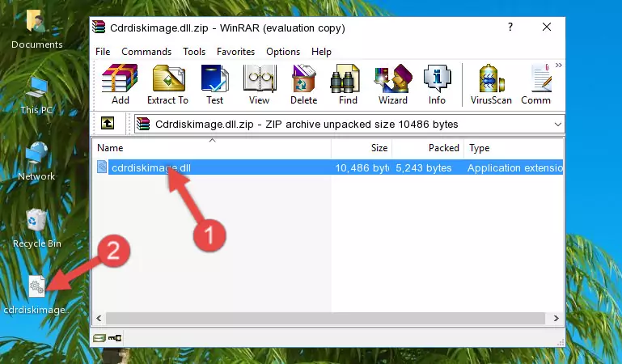
Task: Click the cdrdiskimage.dll file icon in list
Action: (x=102, y=167)
